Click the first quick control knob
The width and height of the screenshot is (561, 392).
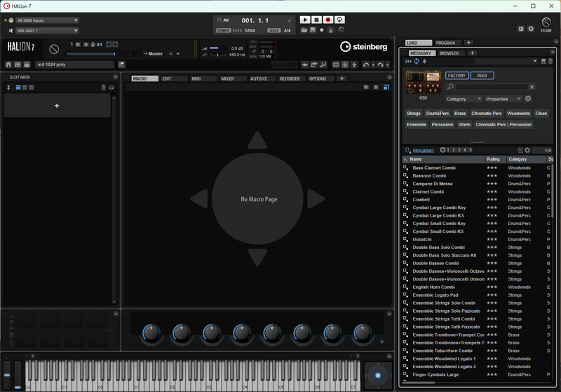(151, 333)
